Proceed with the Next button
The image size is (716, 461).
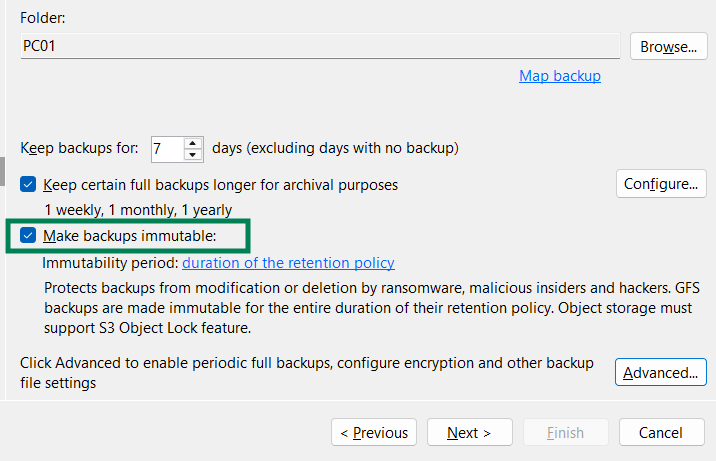click(469, 433)
